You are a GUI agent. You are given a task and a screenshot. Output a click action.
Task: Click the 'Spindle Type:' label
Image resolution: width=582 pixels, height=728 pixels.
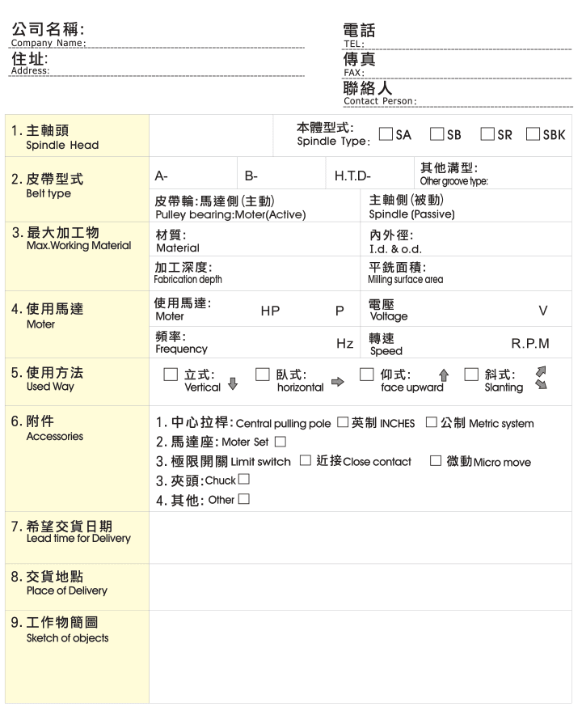coord(334,141)
